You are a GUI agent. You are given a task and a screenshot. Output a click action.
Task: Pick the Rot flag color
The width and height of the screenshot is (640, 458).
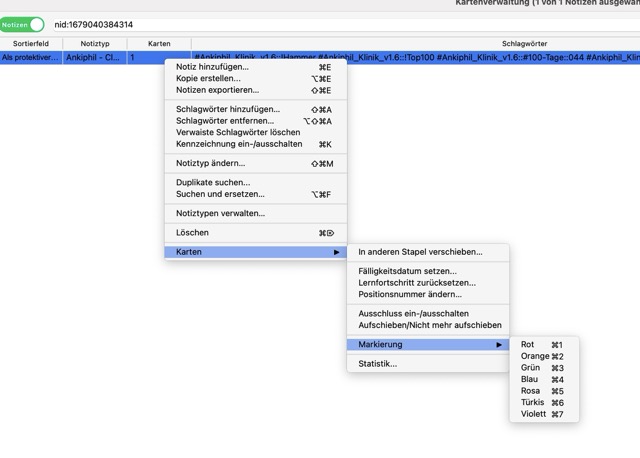[528, 345]
